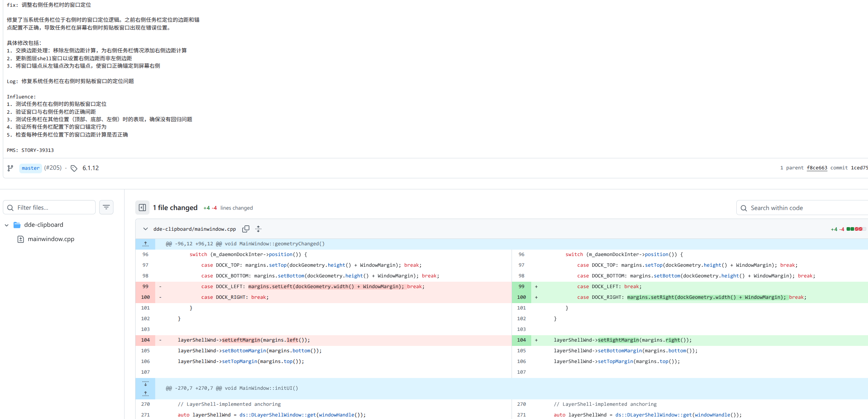Click the initUI hunk header text
Viewport: 868px width, 419px height.
pyautogui.click(x=232, y=388)
